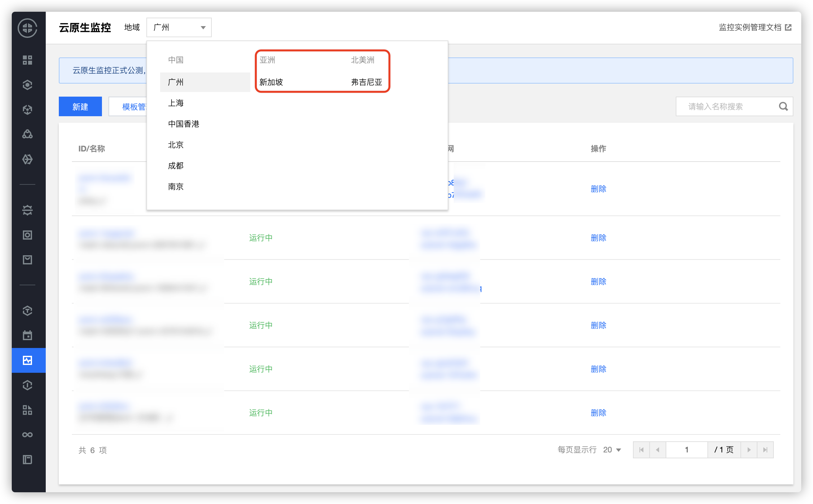Screen dimensions: 813x504
Task: Click the bottom sidebar document panel icon
Action: (x=27, y=460)
